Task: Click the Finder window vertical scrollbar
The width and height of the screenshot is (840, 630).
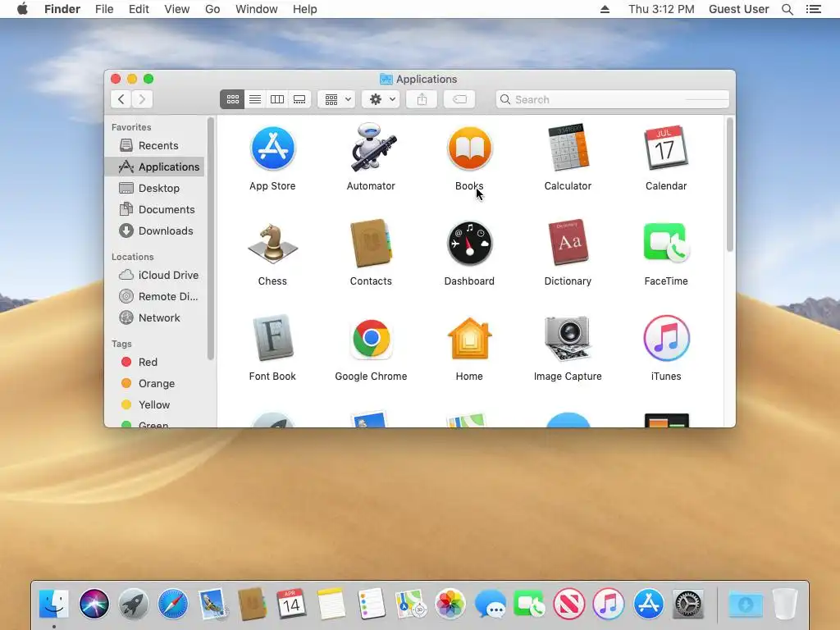Action: click(x=729, y=185)
